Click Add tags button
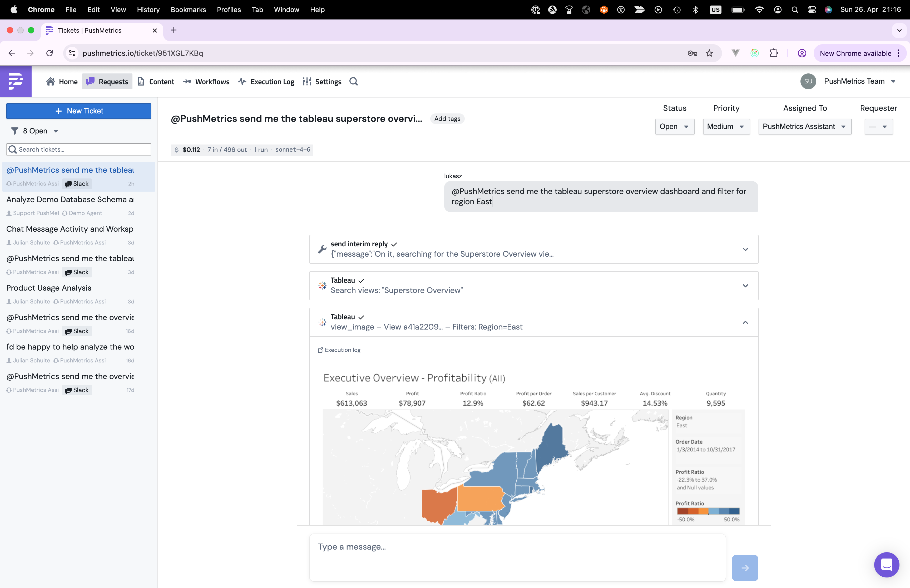 [x=447, y=119]
